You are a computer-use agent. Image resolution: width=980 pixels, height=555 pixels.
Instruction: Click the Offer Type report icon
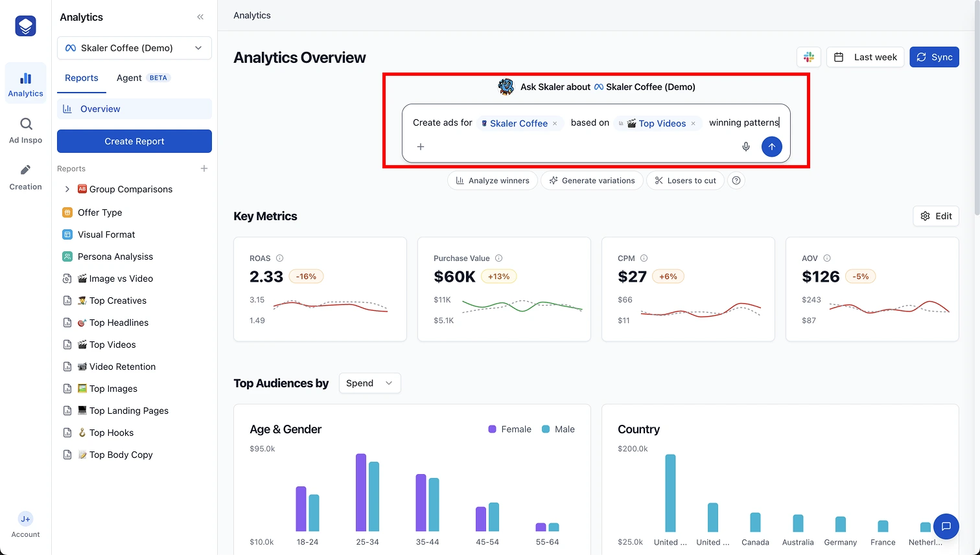coord(67,212)
